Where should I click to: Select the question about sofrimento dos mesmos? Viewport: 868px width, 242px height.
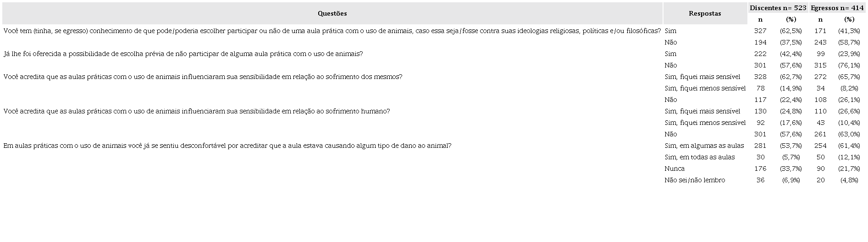click(203, 77)
